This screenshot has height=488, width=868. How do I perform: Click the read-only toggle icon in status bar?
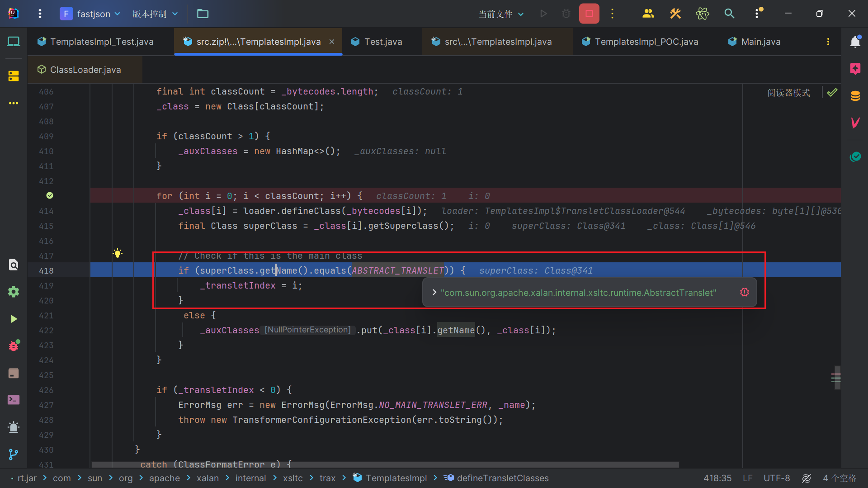pos(807,479)
